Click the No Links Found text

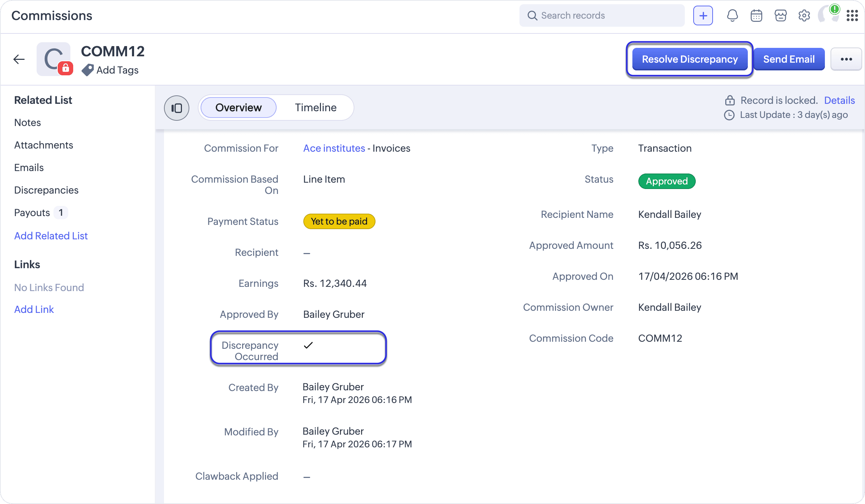[49, 288]
